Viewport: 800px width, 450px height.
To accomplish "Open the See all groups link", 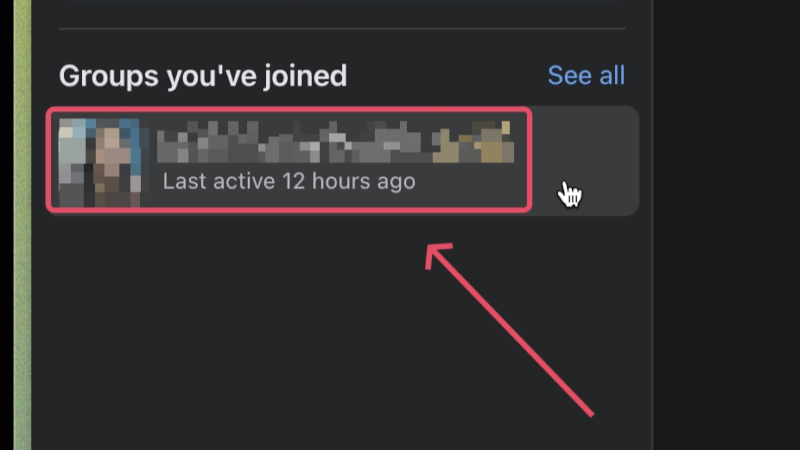I will [x=586, y=76].
